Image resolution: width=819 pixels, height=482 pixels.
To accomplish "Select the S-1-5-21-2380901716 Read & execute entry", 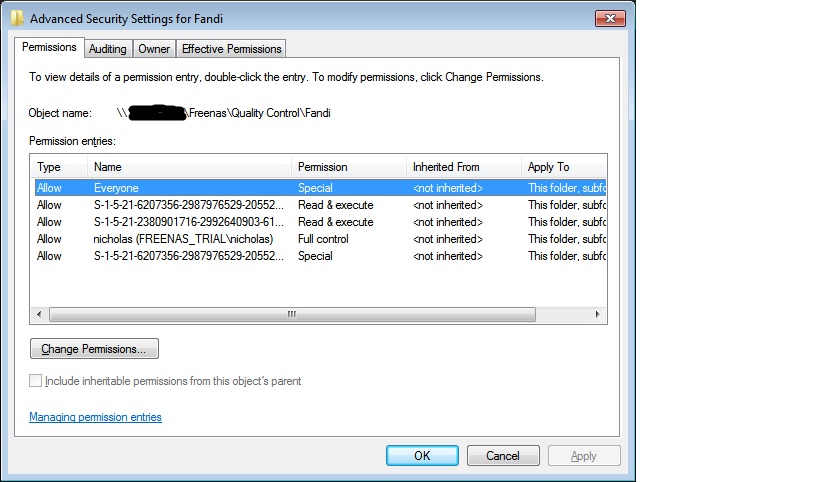I will [320, 222].
